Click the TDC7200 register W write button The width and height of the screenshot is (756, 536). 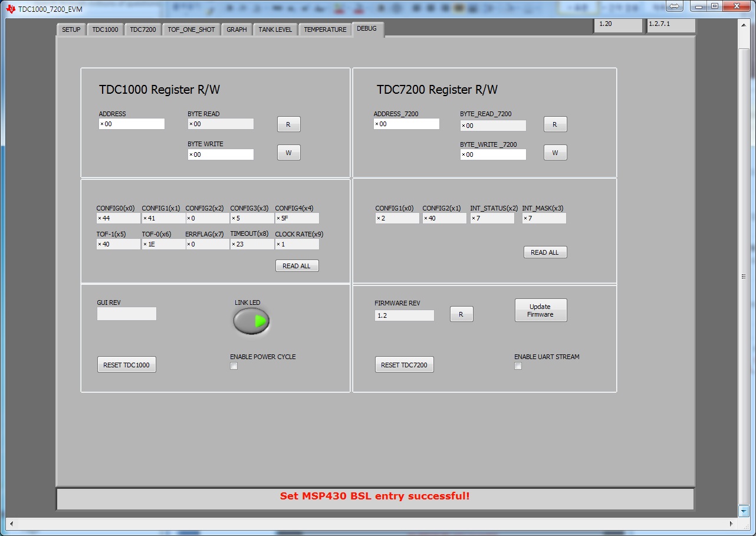555,153
